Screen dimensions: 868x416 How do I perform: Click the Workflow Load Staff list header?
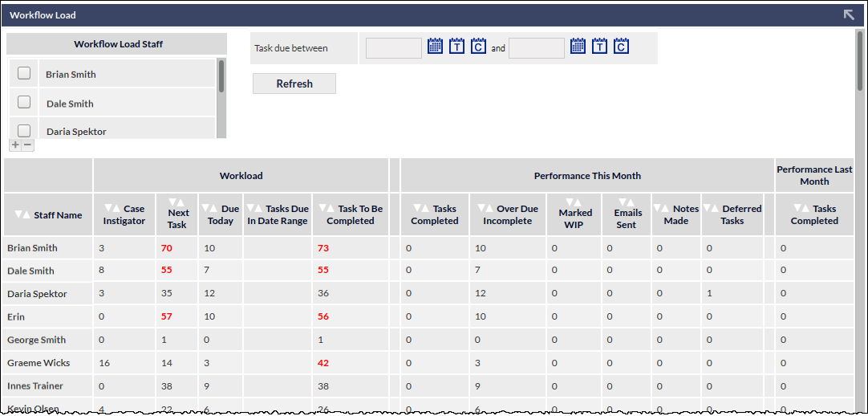pos(119,43)
